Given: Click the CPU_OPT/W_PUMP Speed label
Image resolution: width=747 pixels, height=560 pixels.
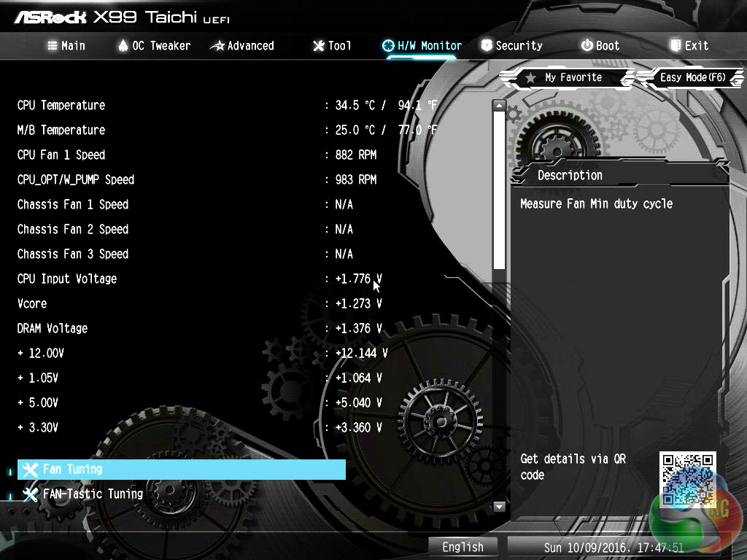Looking at the screenshot, I should coord(76,179).
